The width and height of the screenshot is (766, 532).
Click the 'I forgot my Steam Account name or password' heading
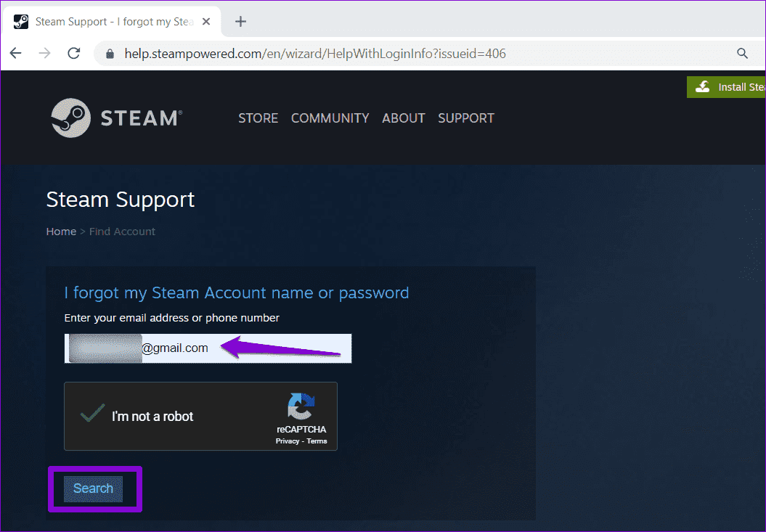pos(237,292)
